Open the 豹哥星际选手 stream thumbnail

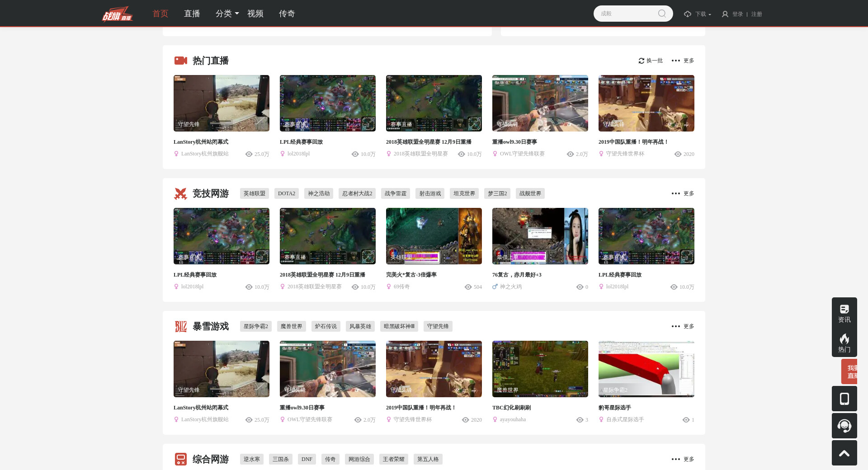click(x=646, y=369)
